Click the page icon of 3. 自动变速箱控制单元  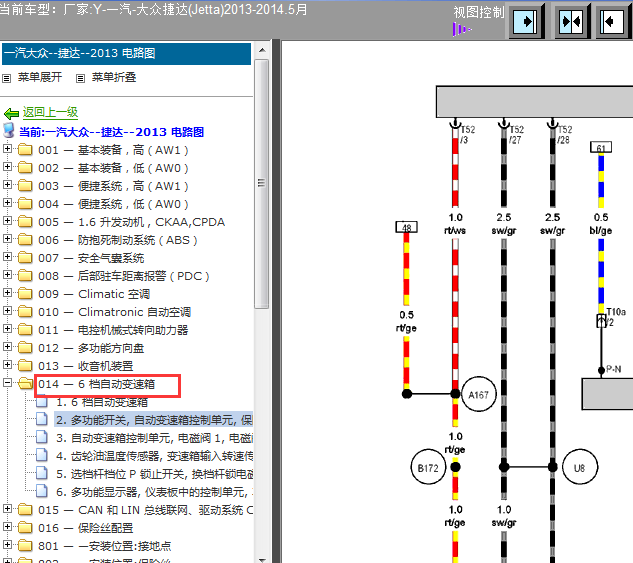42,438
